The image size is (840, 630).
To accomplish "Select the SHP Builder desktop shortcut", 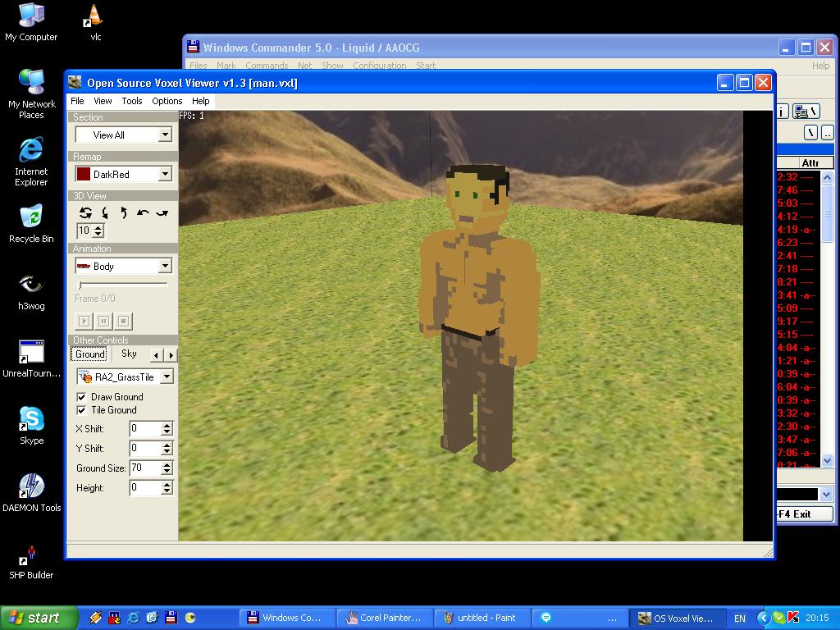I will pyautogui.click(x=31, y=561).
